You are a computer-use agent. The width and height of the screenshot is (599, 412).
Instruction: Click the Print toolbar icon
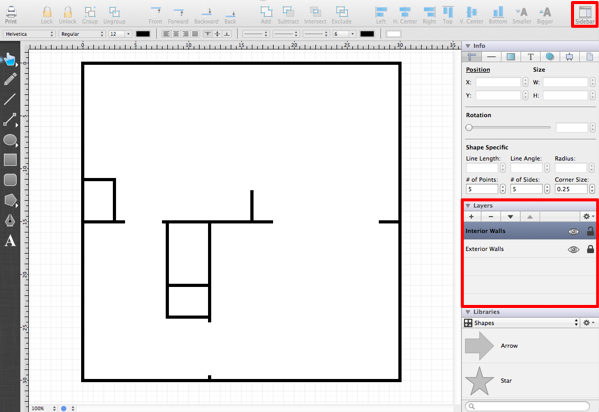11,15
